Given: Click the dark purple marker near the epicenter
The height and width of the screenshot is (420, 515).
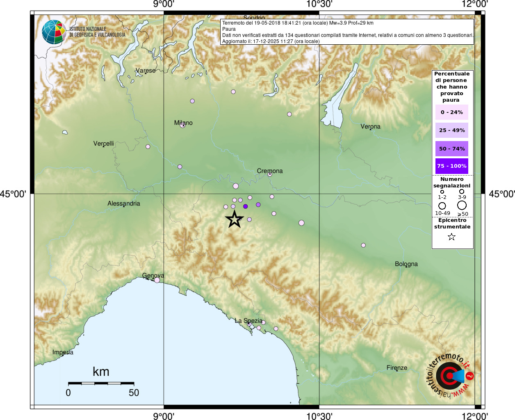Looking at the screenshot, I should (x=245, y=206).
